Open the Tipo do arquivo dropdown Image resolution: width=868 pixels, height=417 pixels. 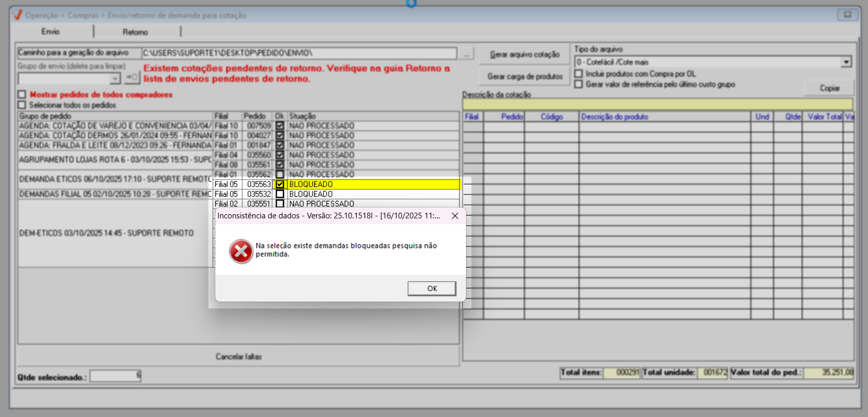(846, 62)
